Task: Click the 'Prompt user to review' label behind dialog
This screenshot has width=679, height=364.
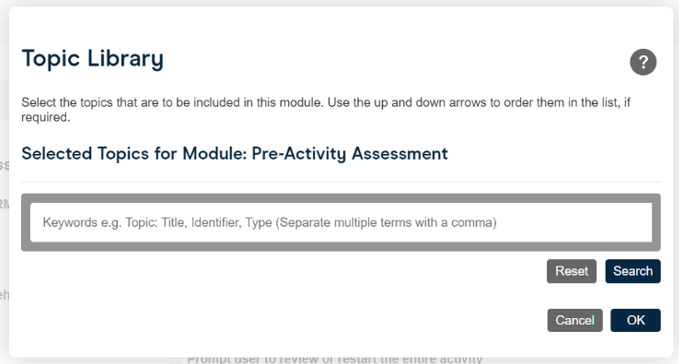Action: coord(334,360)
